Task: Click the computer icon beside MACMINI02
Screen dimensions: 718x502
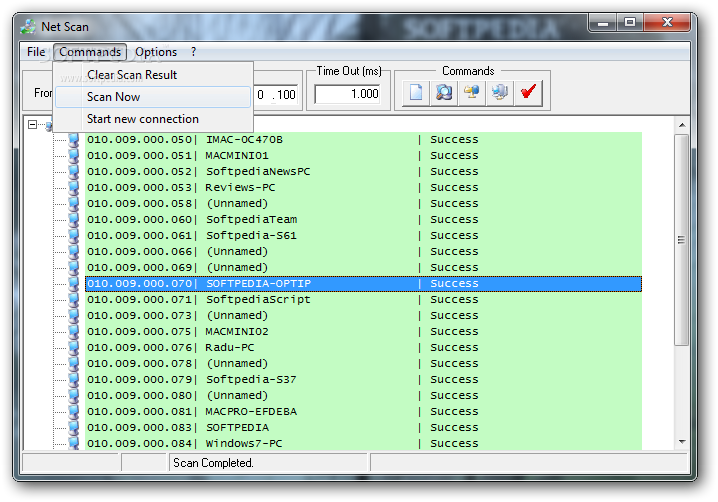Action: click(x=73, y=332)
